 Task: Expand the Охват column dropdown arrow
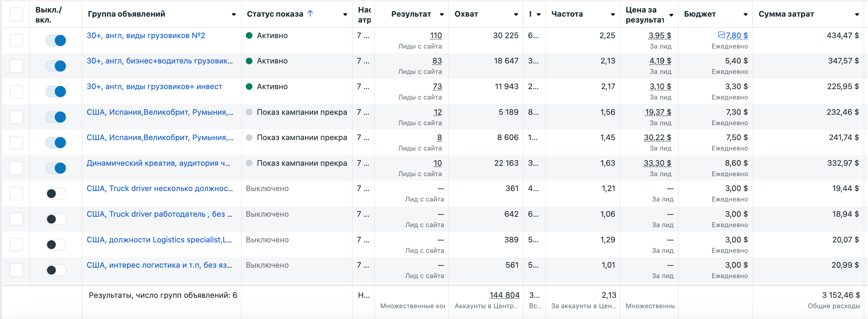516,14
